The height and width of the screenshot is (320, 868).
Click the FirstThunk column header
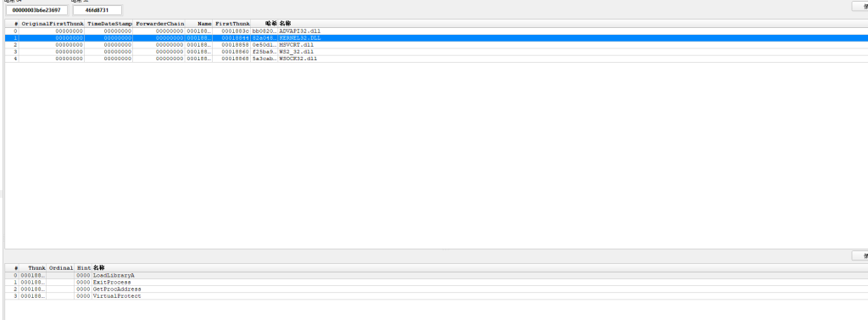231,24
